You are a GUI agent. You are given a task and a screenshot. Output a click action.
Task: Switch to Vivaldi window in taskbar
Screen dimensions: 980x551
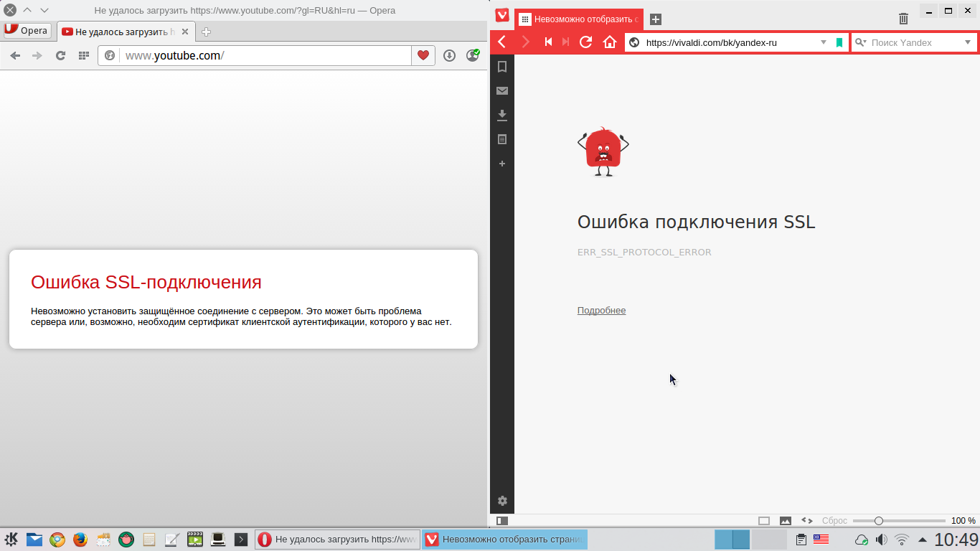504,540
